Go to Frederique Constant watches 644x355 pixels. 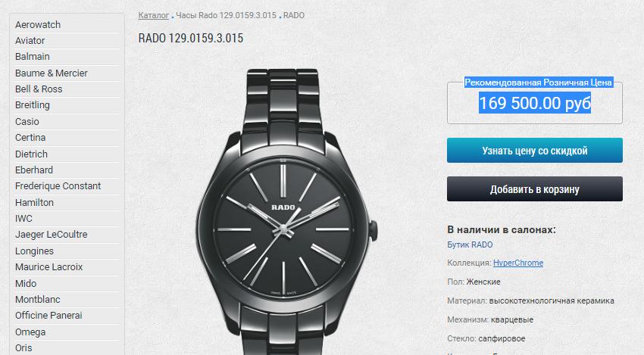(x=58, y=186)
